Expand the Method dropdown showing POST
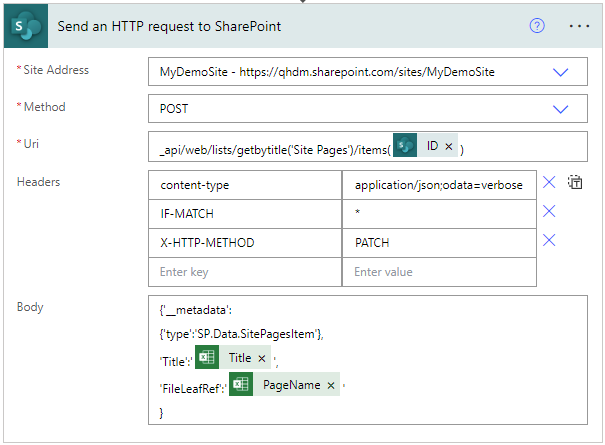Viewport: 605px width, 445px height. coord(560,109)
